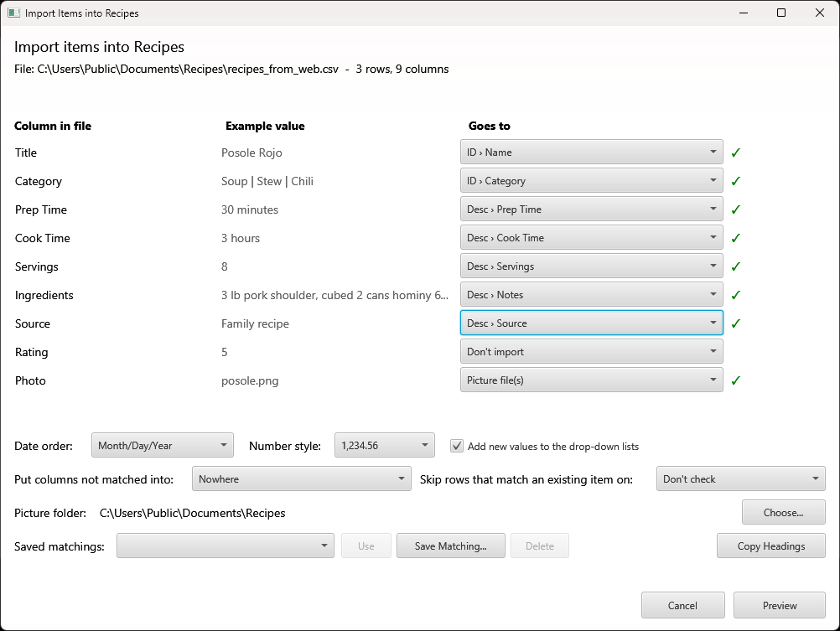Open the Number style dropdown

(x=385, y=445)
